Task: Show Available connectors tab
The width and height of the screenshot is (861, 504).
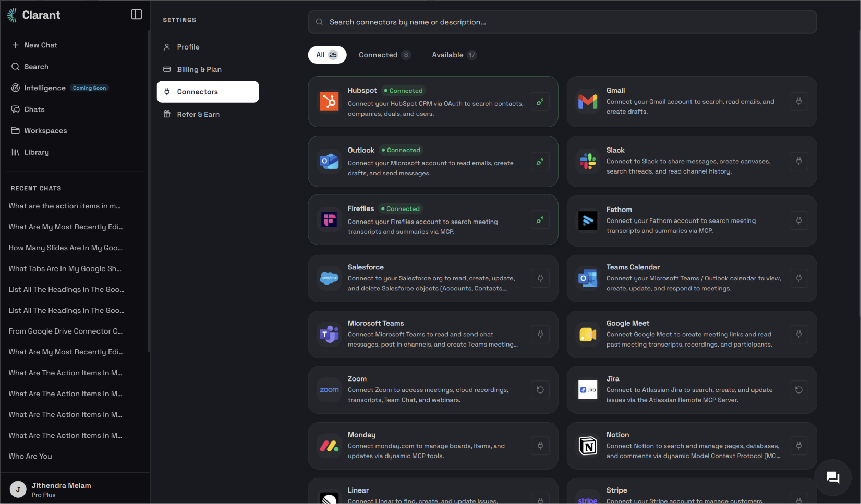Action: (454, 55)
